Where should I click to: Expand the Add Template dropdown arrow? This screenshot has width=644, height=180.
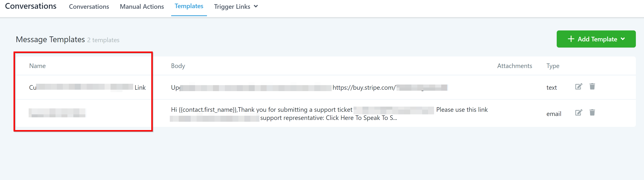tap(623, 39)
